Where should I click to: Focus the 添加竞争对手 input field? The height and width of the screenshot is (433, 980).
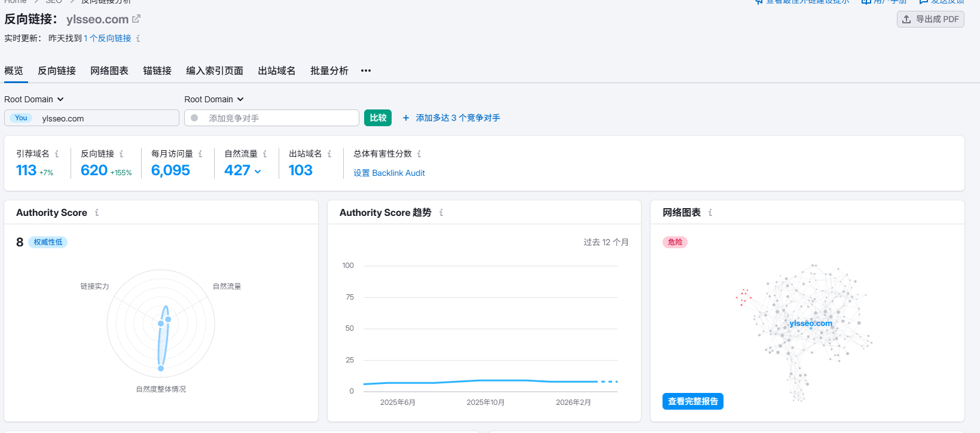pos(271,118)
